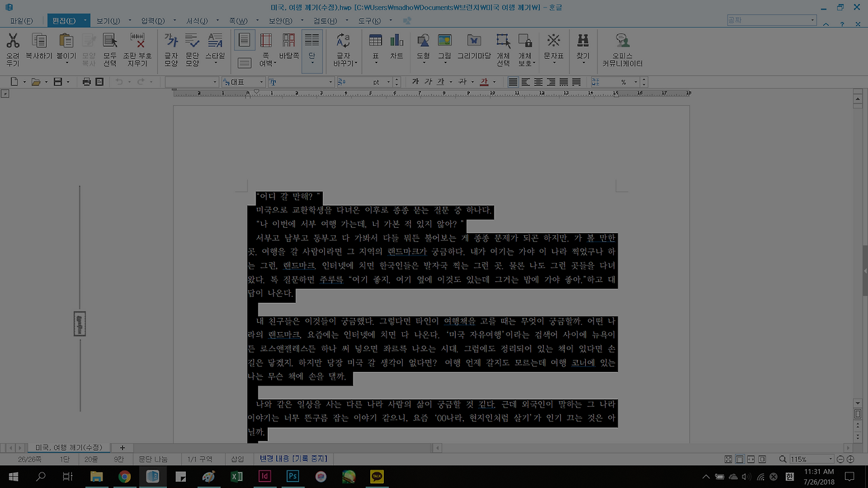Apply right paragraph alignment
868x488 pixels.
pos(551,82)
